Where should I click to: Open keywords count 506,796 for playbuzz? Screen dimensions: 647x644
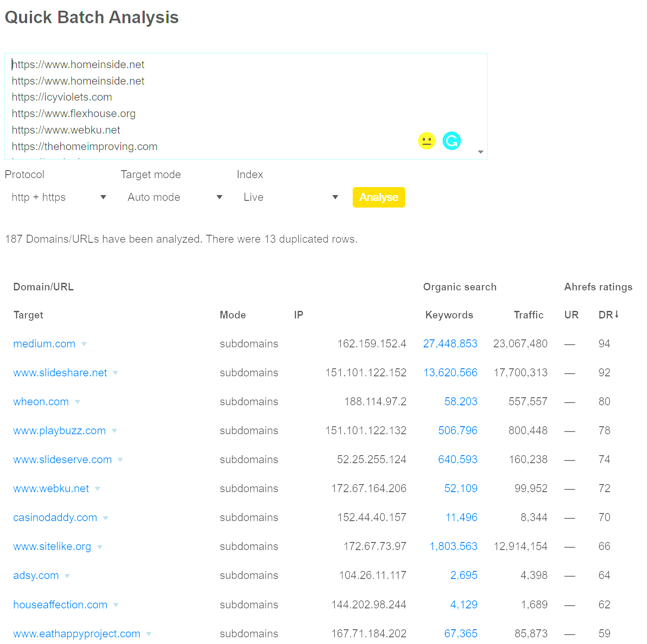458,431
